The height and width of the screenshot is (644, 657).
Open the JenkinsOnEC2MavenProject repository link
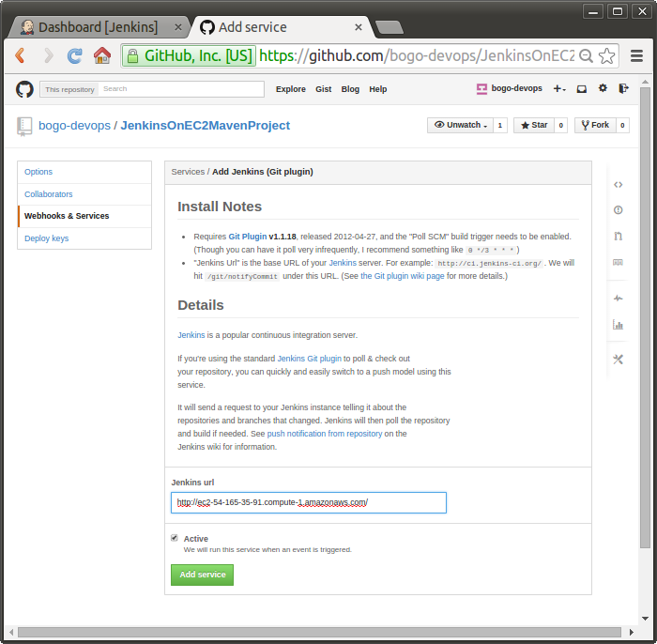coord(206,126)
